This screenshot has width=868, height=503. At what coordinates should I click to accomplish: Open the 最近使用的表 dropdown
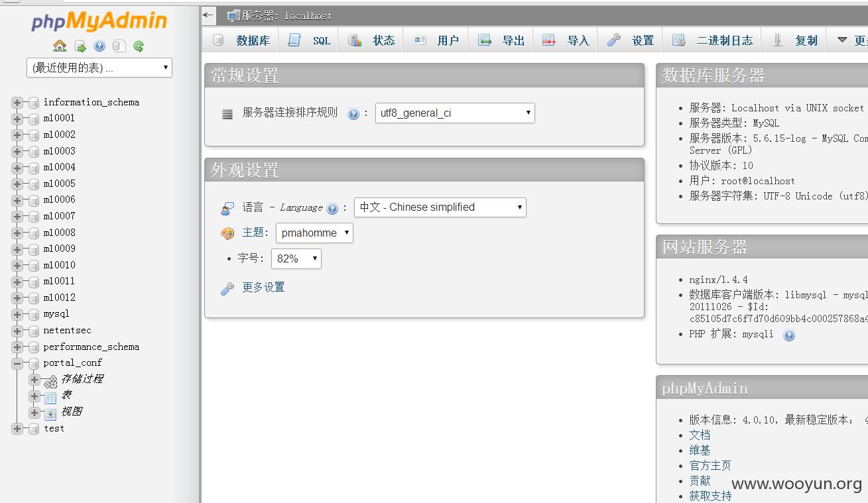click(x=99, y=68)
